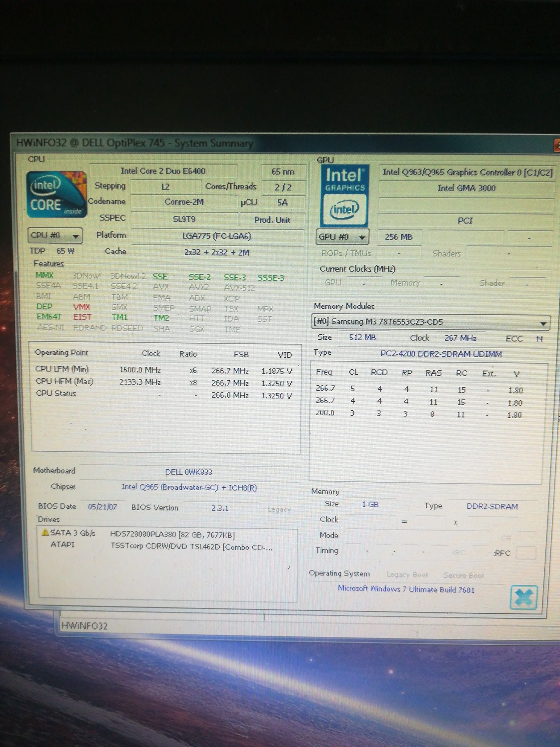Click the 65 nm process field
Image resolution: width=560 pixels, height=747 pixels.
(x=283, y=172)
